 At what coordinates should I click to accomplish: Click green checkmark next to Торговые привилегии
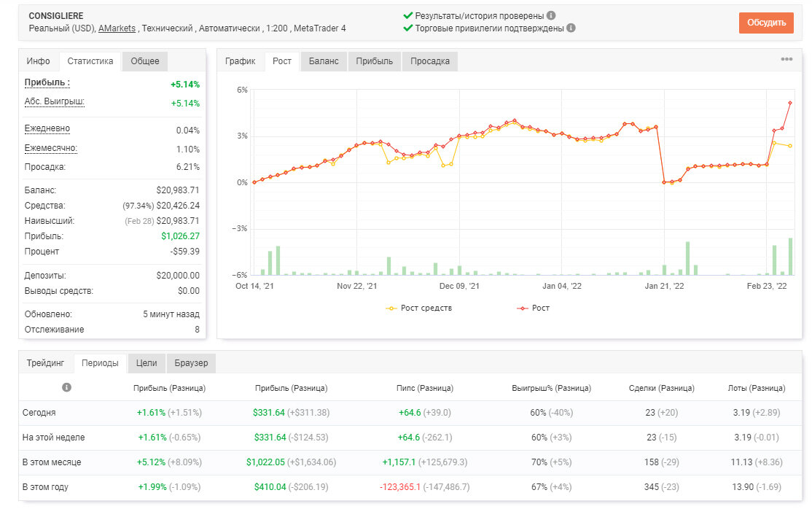407,28
